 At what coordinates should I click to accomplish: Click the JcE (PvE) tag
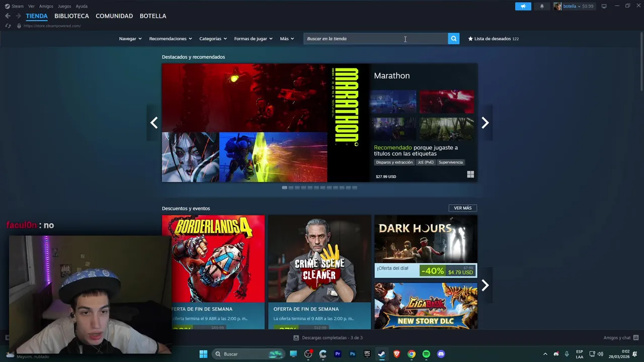click(426, 162)
